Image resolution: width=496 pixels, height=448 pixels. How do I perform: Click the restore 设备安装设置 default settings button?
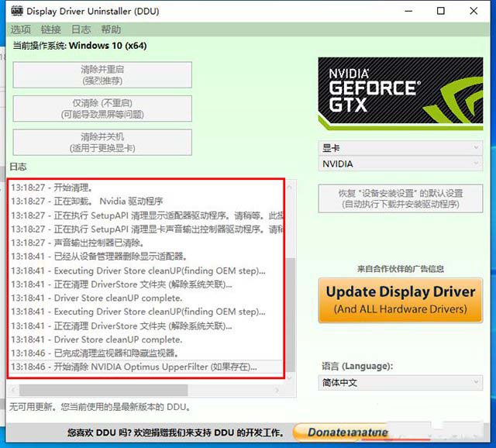[401, 198]
